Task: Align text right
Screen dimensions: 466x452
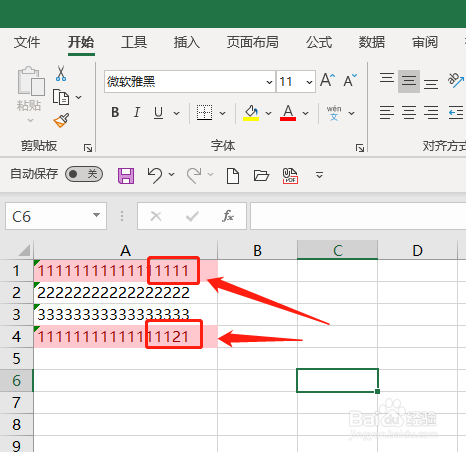Action: tap(431, 112)
